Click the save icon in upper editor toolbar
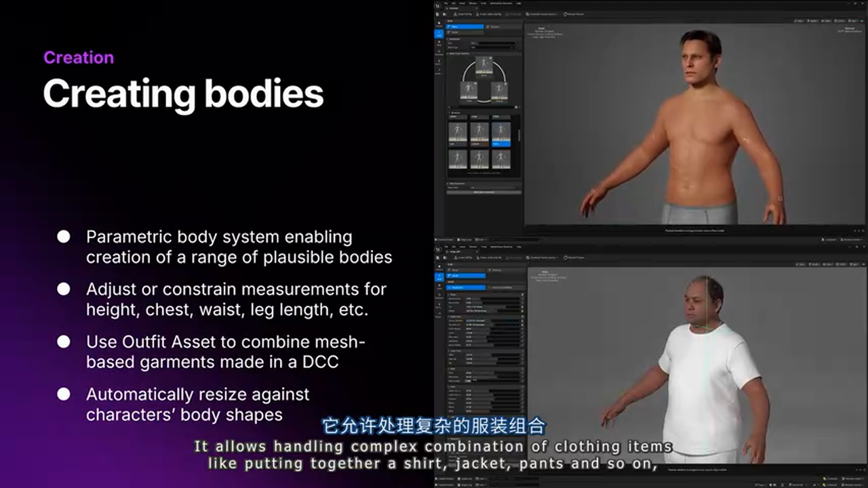The width and height of the screenshot is (868, 488). click(x=439, y=14)
